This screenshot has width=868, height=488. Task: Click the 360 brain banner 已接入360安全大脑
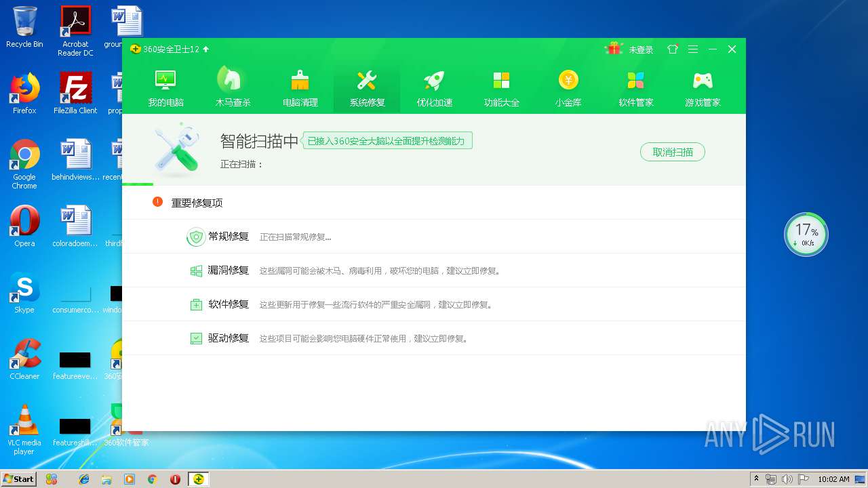tap(387, 141)
